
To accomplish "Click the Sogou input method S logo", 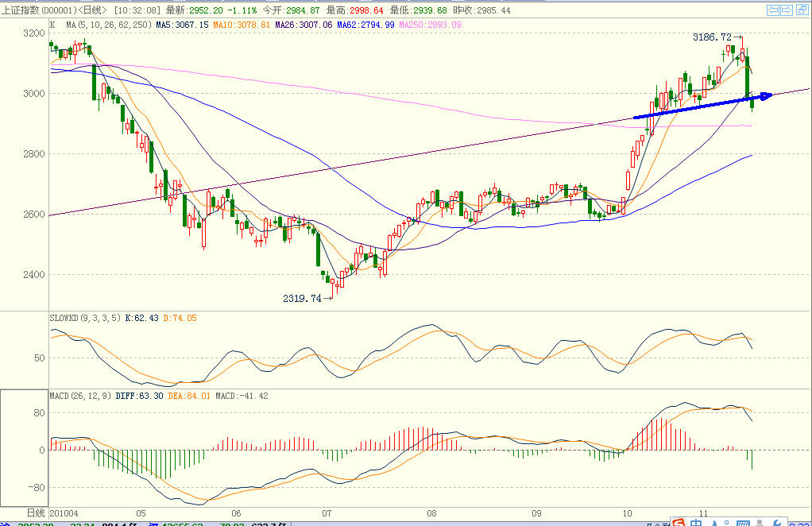I will tap(679, 522).
